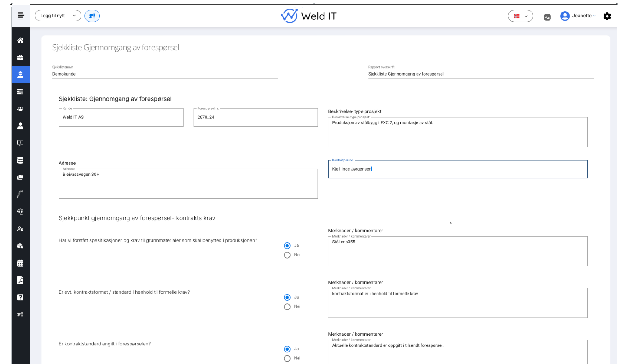Select Nei for grunnmaterialer question
The height and width of the screenshot is (364, 627).
coord(287,255)
